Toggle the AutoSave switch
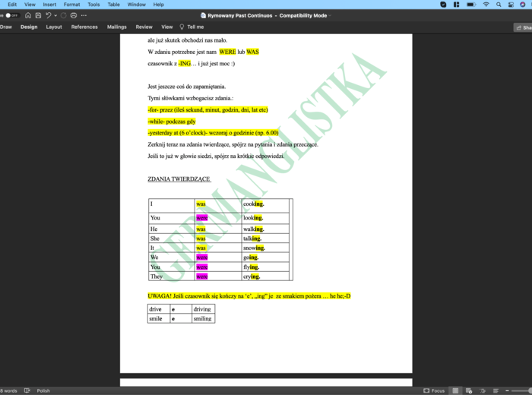The image size is (532, 395). pyautogui.click(x=11, y=15)
